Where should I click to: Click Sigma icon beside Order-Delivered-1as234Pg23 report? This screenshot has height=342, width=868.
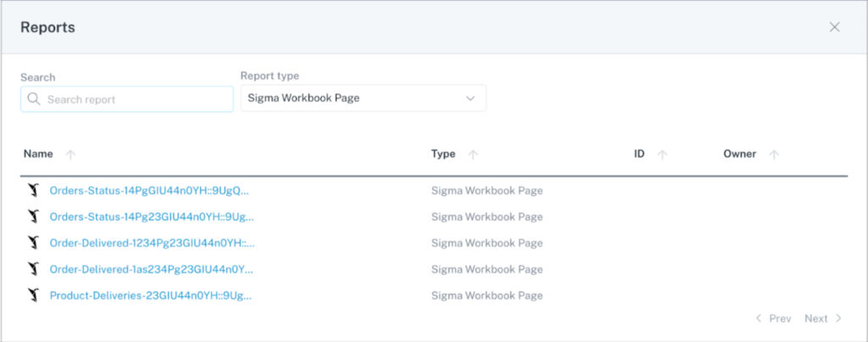click(34, 270)
